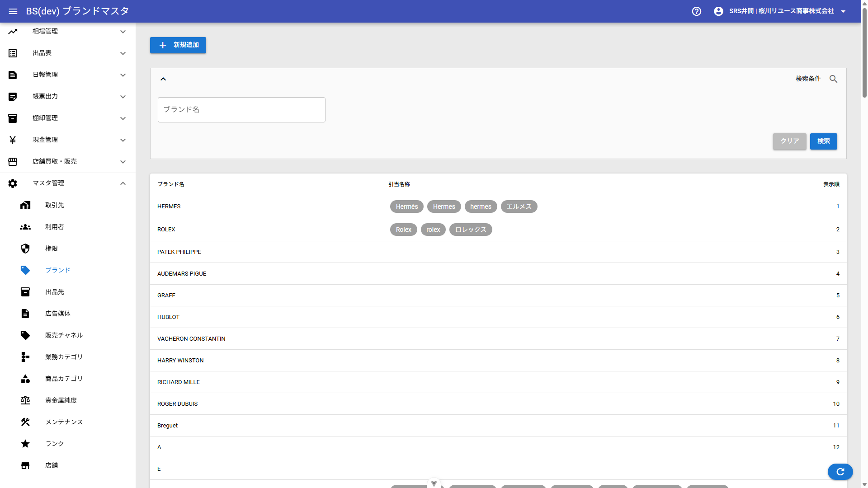The image size is (868, 488).
Task: Open the 権限 master page
Action: click(68, 249)
